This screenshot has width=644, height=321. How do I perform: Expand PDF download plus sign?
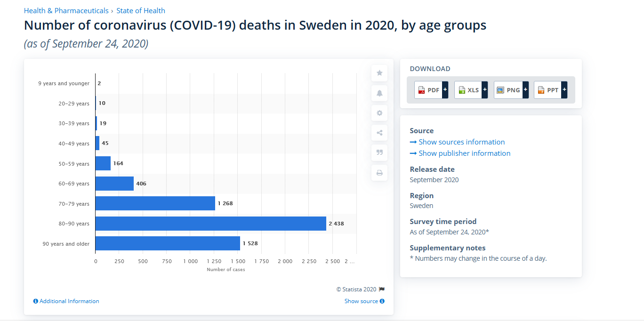coord(445,90)
